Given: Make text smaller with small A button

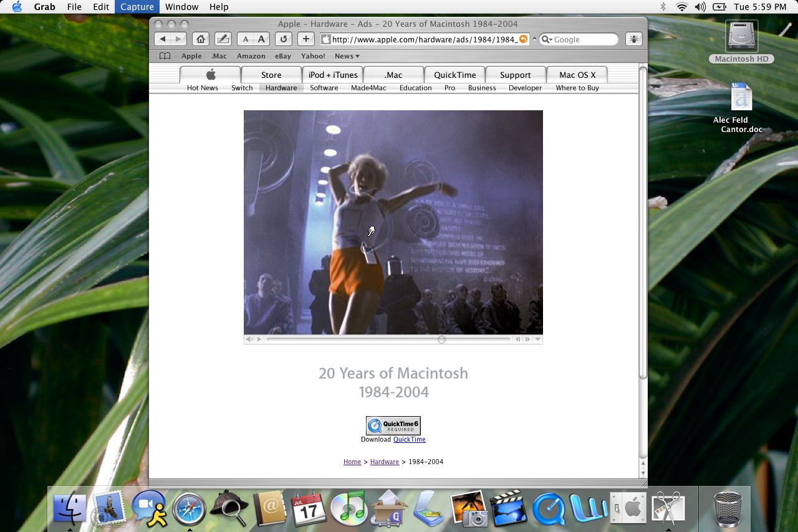Looking at the screenshot, I should 246,39.
